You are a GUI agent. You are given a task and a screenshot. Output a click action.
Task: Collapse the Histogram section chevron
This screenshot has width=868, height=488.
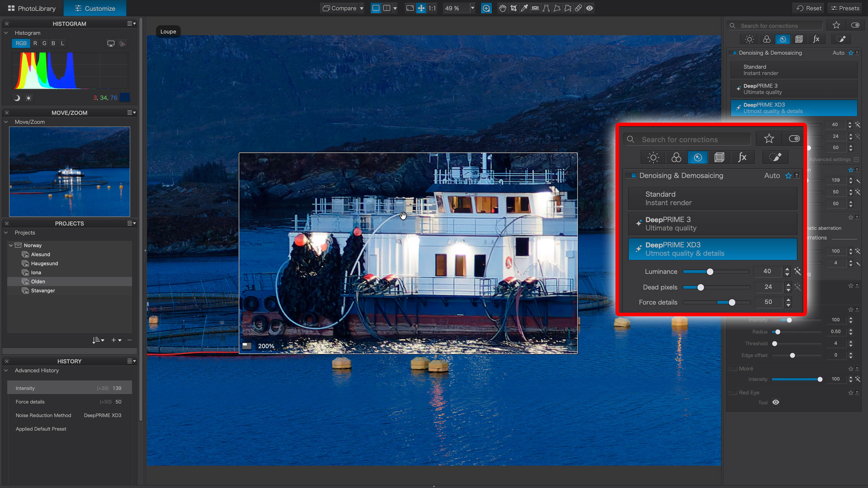pos(6,33)
